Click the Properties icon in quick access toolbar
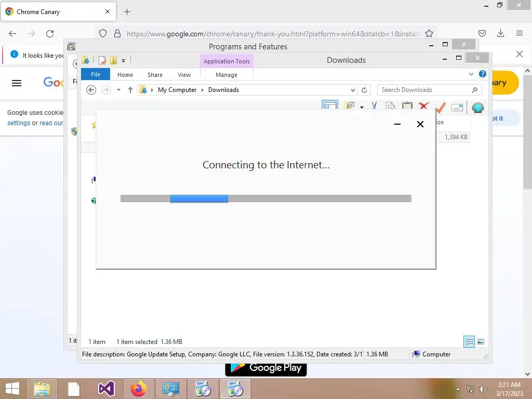The width and height of the screenshot is (532, 399). (x=102, y=60)
